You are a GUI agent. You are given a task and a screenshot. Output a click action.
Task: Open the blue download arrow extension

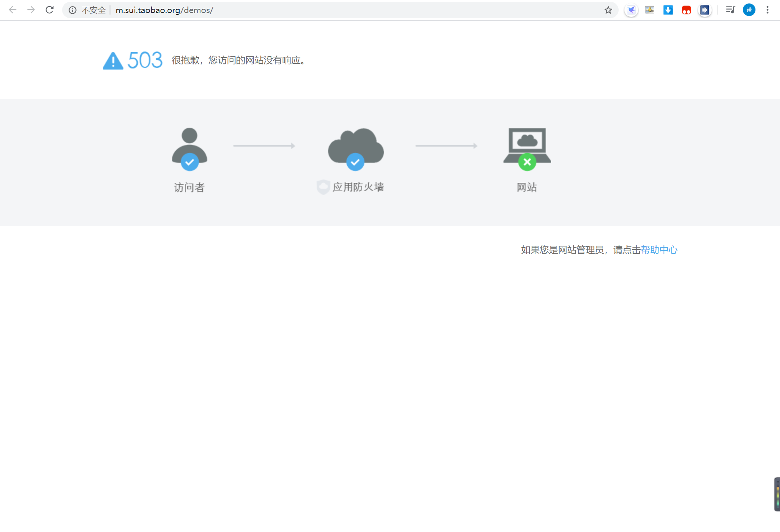[x=668, y=10]
